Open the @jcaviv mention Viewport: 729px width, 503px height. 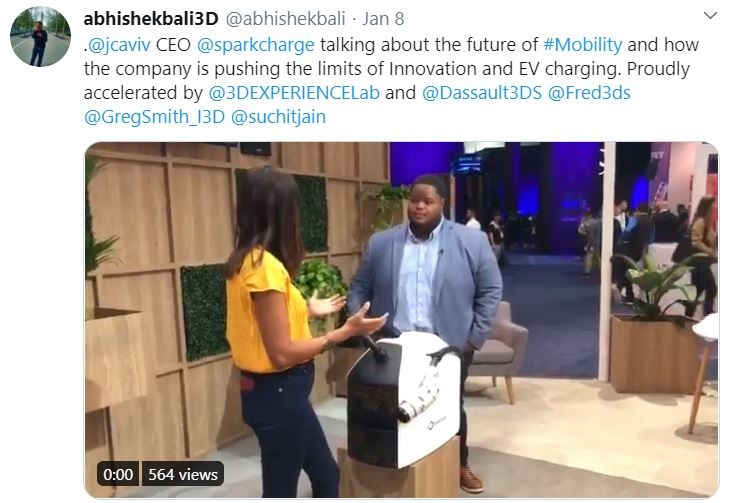[x=119, y=45]
